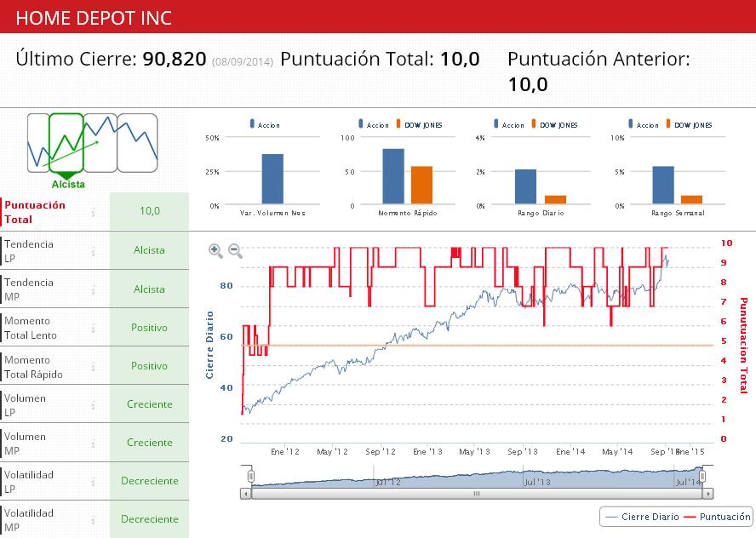Click Decreciente value in Volatilidad MP row
The image size is (756, 538).
click(x=150, y=519)
